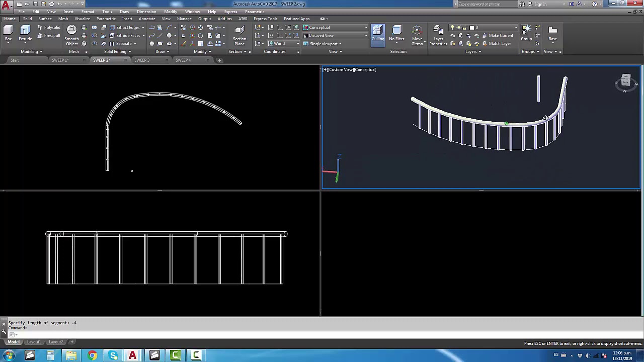Open Layer Properties manager
The height and width of the screenshot is (362, 644).
pos(438,35)
